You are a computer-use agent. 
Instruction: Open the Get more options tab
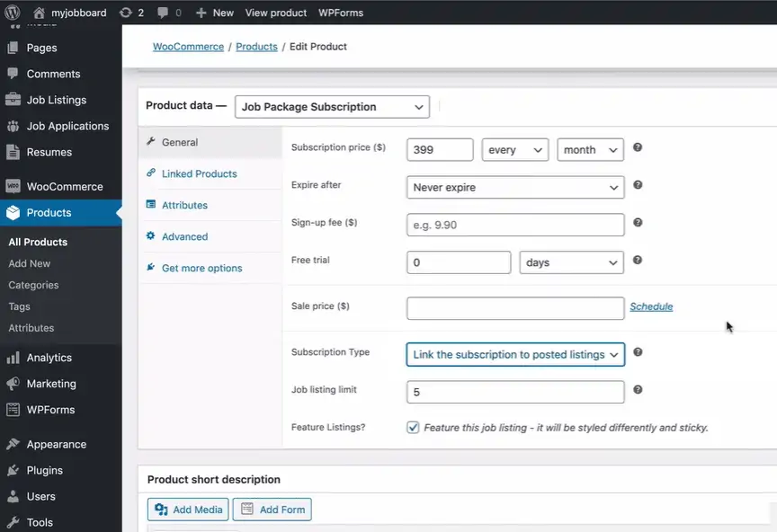tap(210, 268)
